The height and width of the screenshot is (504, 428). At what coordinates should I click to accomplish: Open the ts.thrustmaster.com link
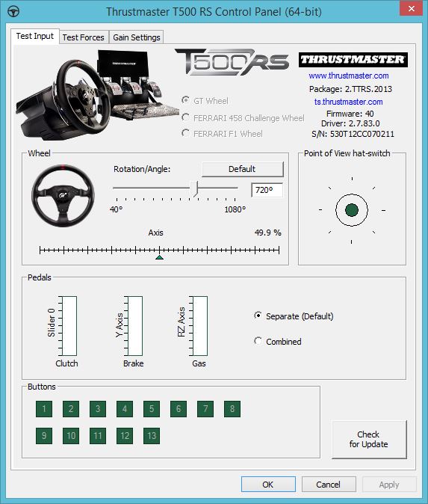pos(348,102)
